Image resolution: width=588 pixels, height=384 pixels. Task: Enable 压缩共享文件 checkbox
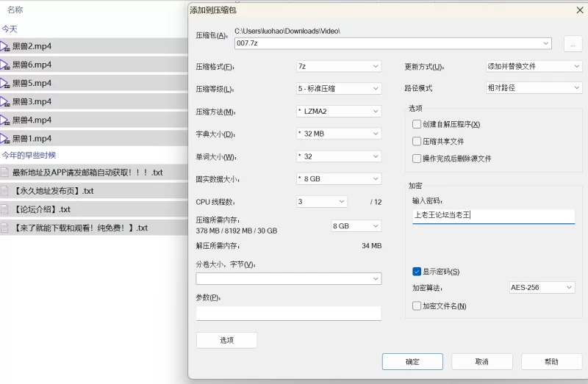(416, 141)
